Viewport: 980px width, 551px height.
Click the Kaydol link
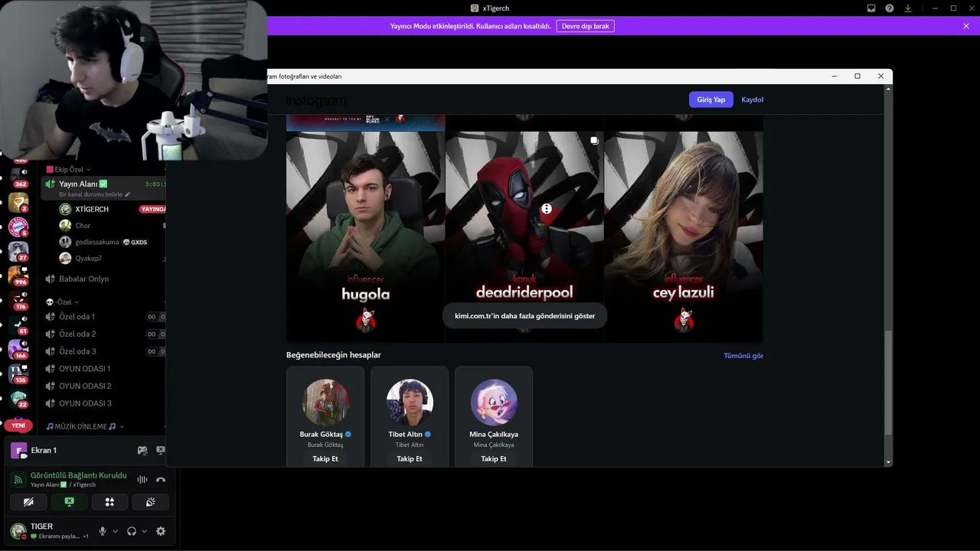753,99
